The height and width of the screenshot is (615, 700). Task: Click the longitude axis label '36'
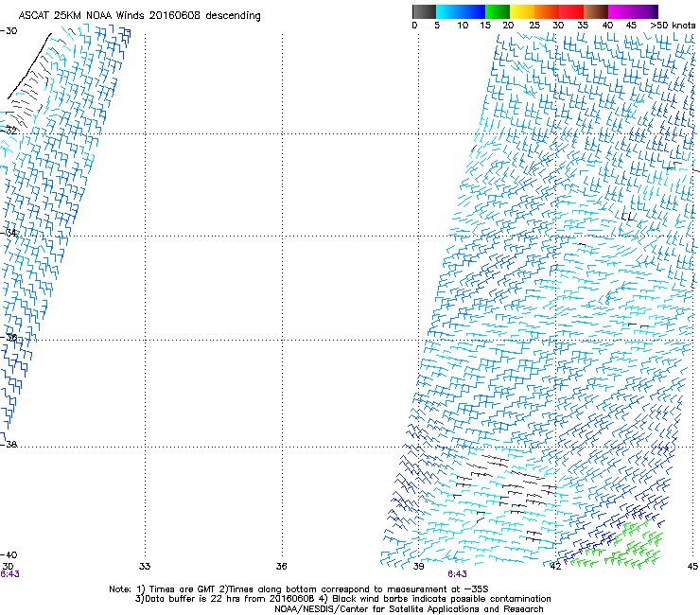click(x=281, y=567)
